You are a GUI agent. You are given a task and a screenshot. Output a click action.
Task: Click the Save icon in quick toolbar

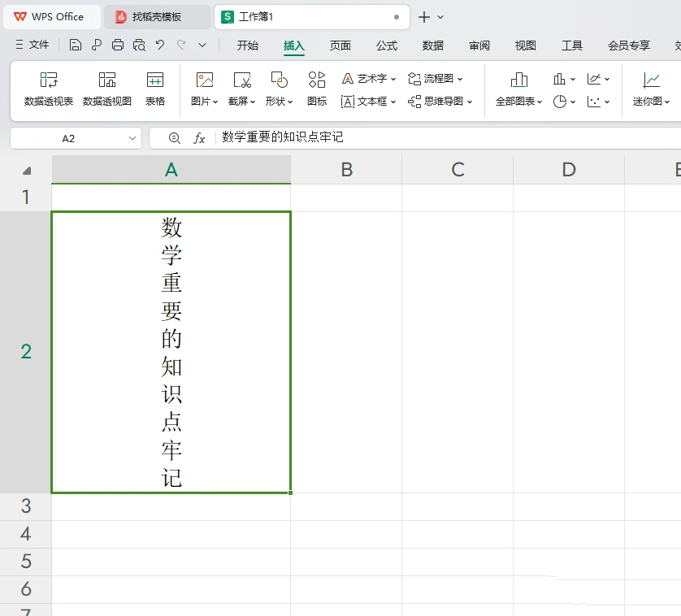coord(75,45)
